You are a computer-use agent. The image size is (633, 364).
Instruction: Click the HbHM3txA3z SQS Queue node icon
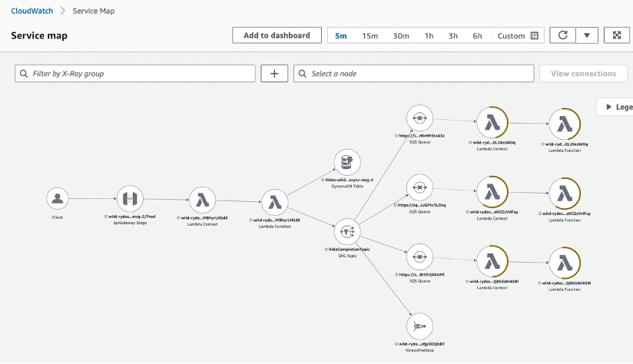[x=420, y=118]
